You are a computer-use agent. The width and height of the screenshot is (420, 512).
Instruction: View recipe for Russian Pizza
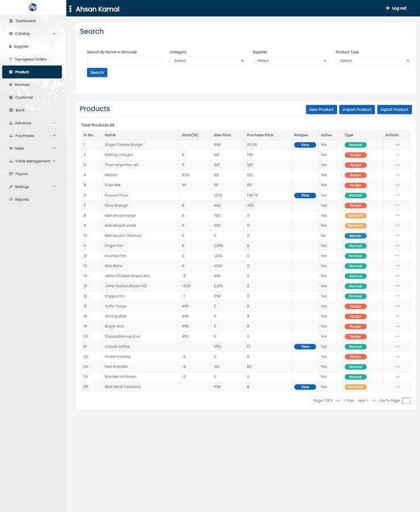tap(305, 196)
